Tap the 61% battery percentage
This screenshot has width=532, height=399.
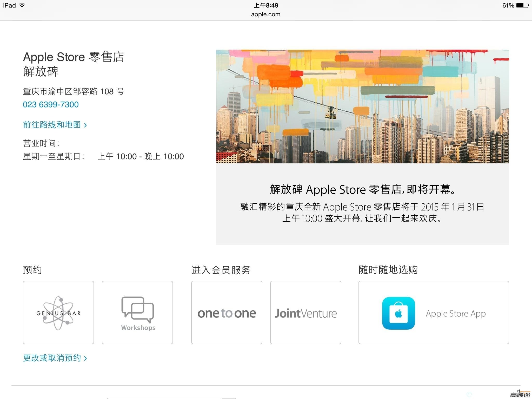pos(508,5)
